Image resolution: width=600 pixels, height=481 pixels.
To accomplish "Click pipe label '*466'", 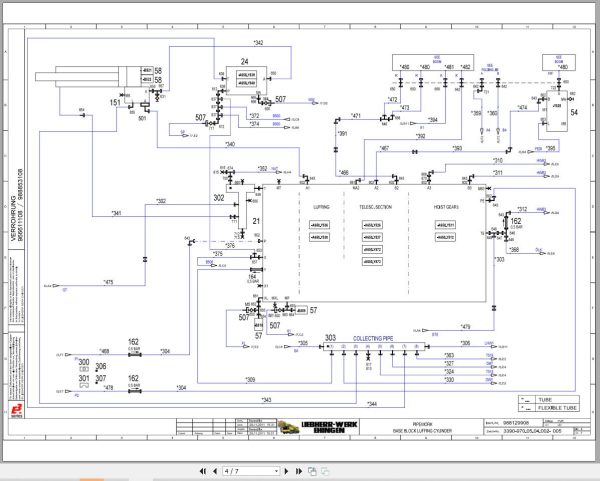I will pos(344,173).
